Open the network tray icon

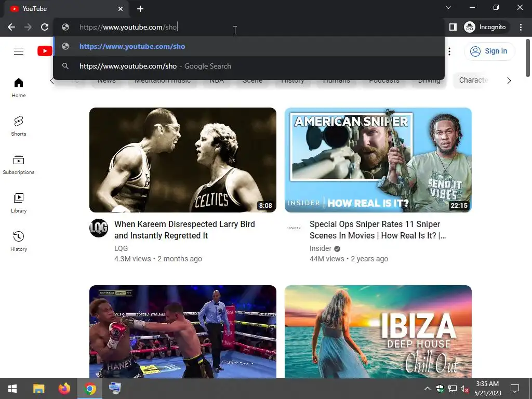[453, 389]
